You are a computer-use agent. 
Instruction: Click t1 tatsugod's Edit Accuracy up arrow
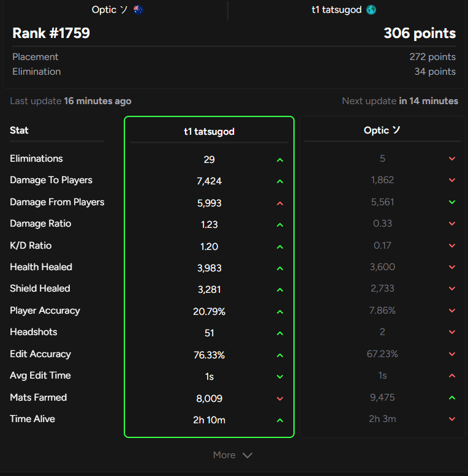pyautogui.click(x=280, y=355)
